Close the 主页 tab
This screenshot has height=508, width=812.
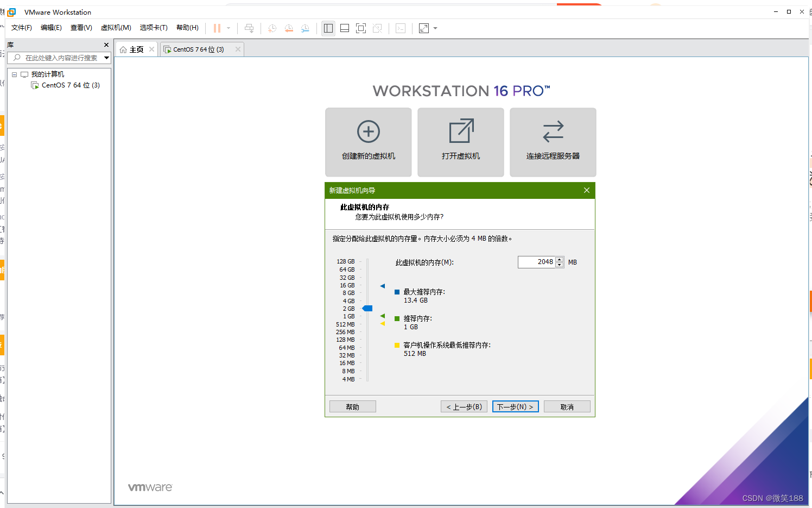[151, 49]
